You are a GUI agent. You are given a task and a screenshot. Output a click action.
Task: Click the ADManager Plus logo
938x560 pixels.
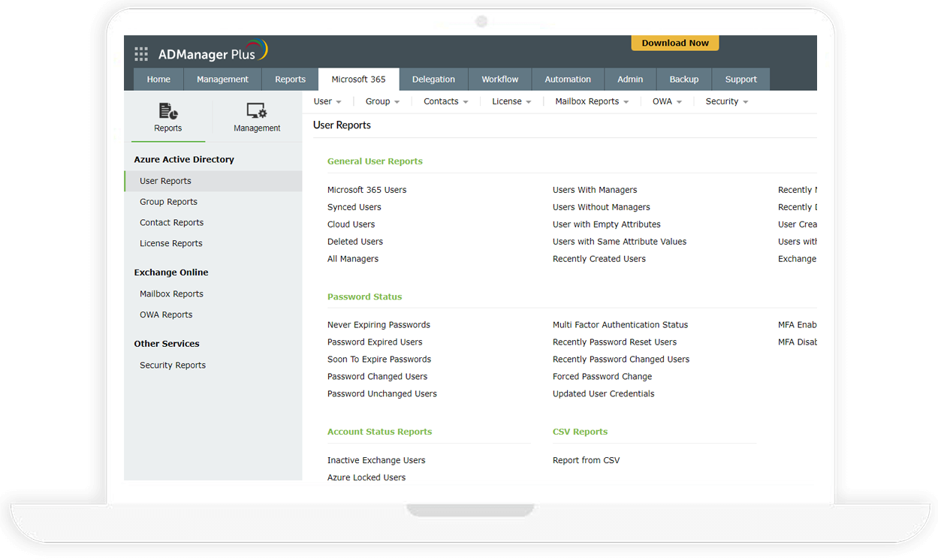click(x=213, y=53)
